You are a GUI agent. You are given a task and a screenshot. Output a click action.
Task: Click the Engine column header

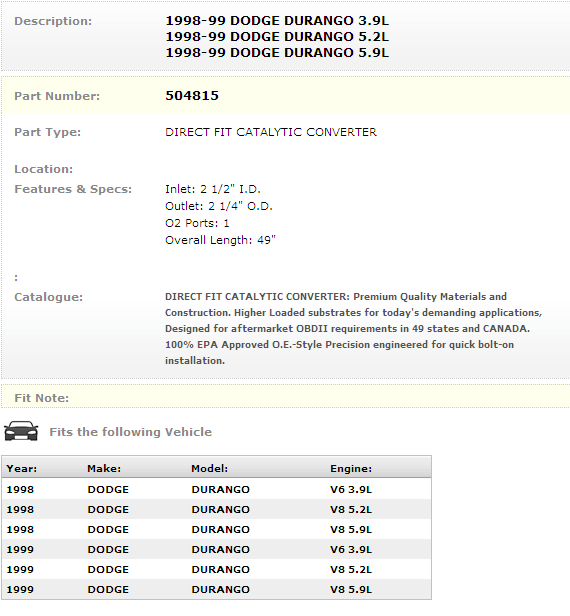pyautogui.click(x=351, y=468)
